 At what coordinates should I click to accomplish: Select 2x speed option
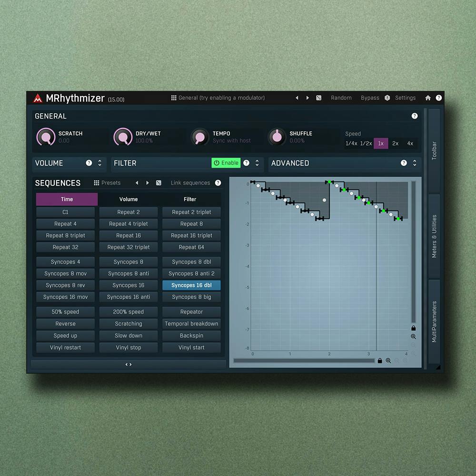tap(395, 143)
